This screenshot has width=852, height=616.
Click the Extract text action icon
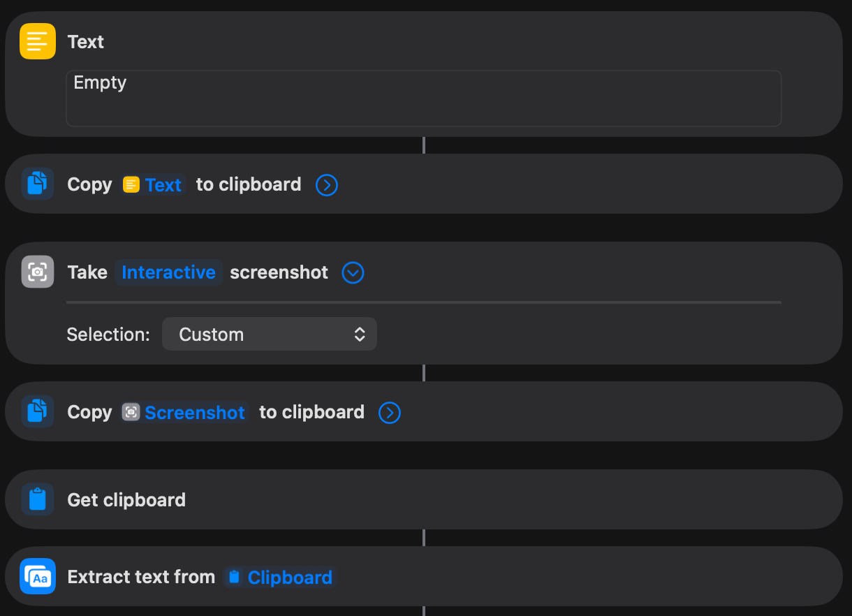coord(37,577)
